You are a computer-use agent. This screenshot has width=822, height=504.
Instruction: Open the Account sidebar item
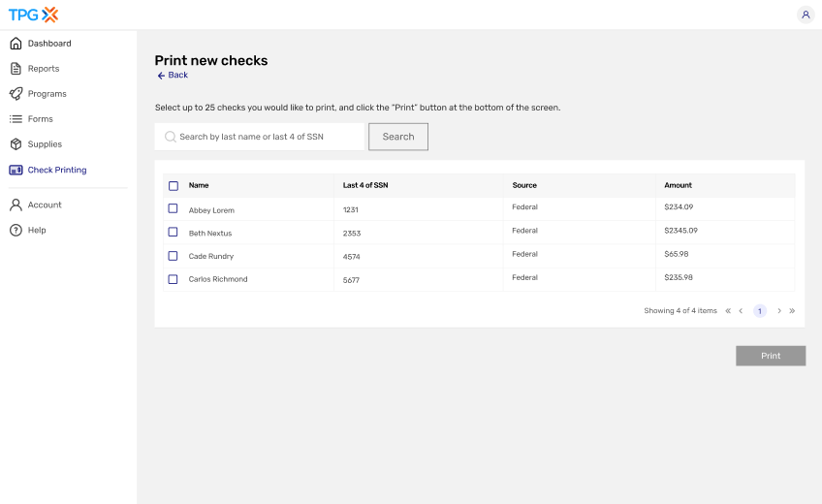[x=45, y=205]
